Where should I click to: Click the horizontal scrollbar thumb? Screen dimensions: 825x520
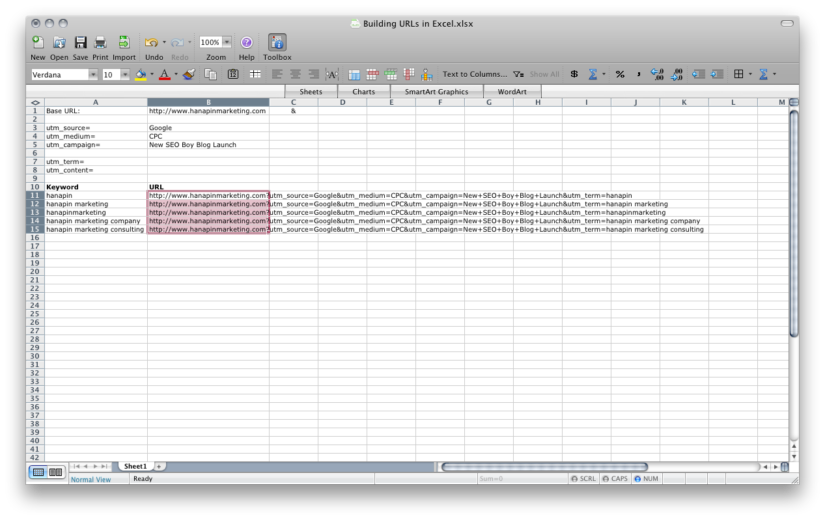545,467
